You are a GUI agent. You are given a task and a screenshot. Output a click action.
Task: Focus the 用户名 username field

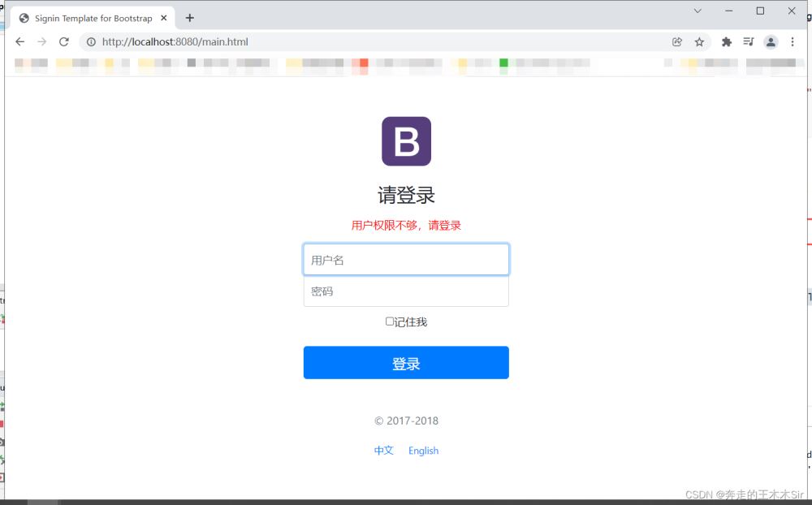(x=406, y=260)
